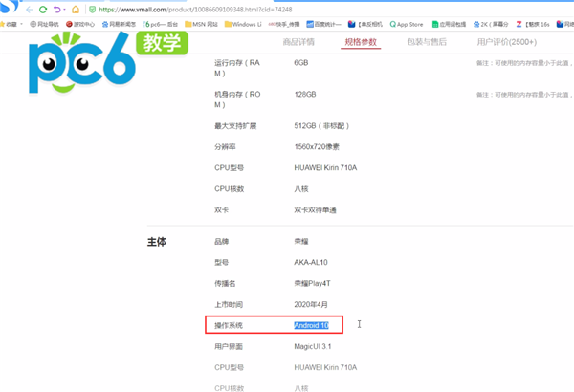Open the pc6 后台 bookmark
This screenshot has height=392, width=574.
161,24
